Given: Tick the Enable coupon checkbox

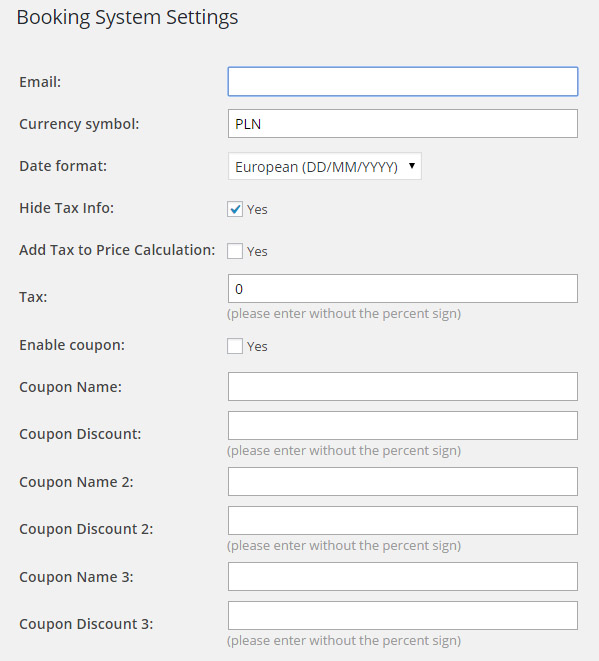Looking at the screenshot, I should coord(235,346).
